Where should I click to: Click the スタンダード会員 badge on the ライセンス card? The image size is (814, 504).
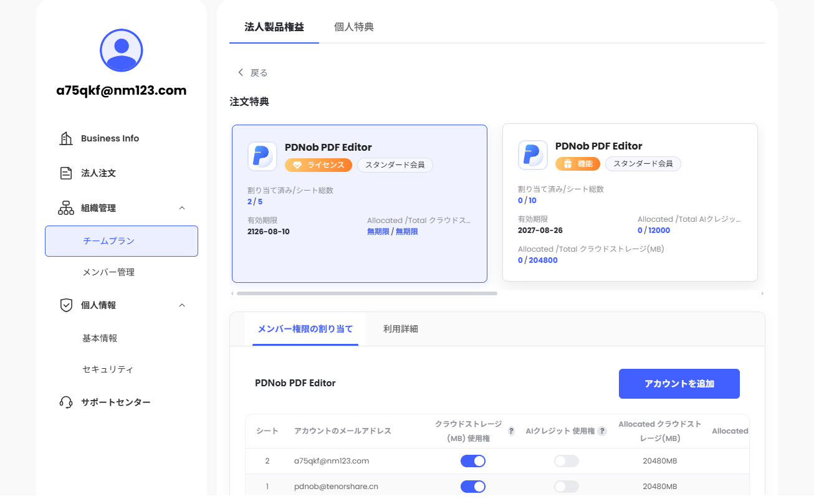[x=395, y=165]
